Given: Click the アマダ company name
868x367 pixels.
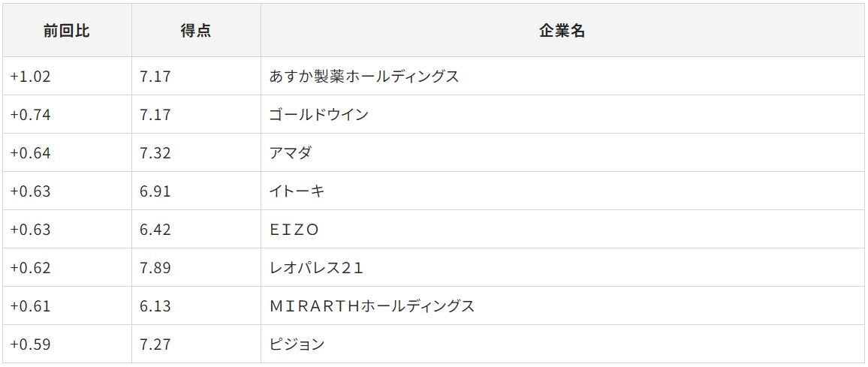Looking at the screenshot, I should (x=291, y=153).
